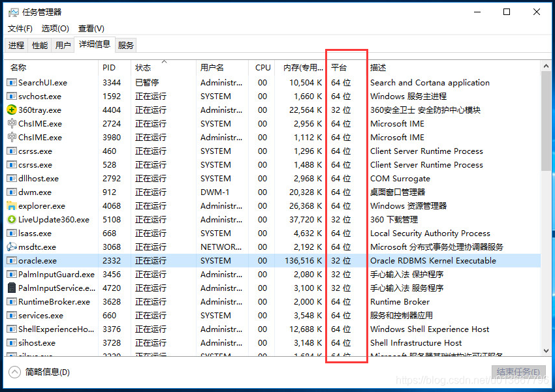
Task: Click PID 4068 in explorer.exe row
Action: pos(112,205)
